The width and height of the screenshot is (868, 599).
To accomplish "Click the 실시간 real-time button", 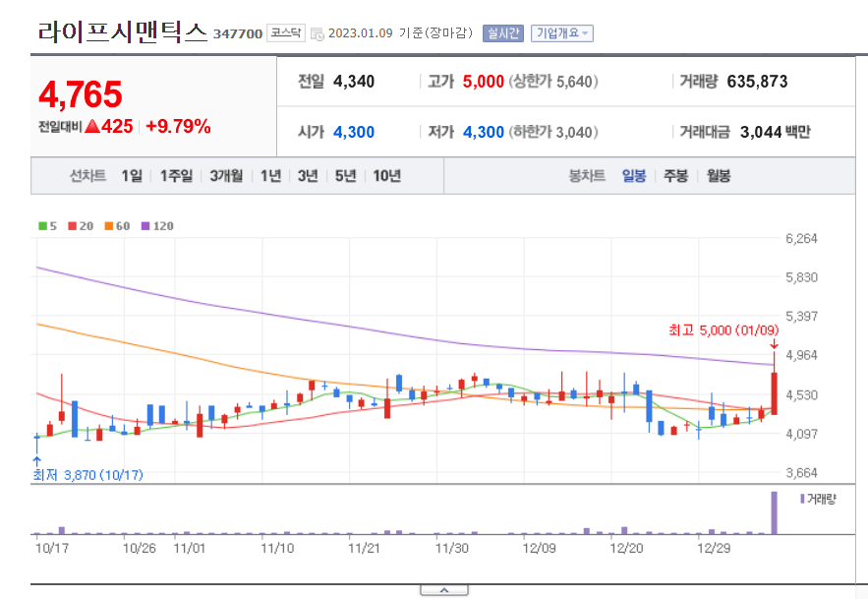I will (x=502, y=33).
